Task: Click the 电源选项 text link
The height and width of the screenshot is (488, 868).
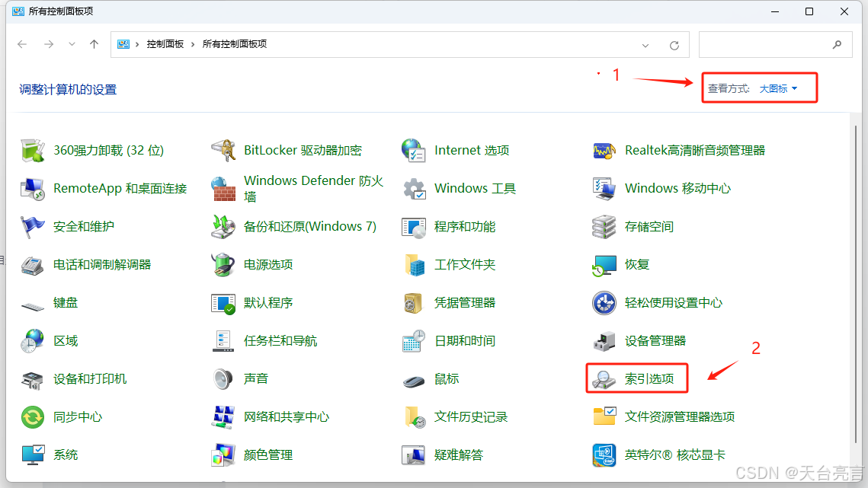Action: [x=268, y=265]
